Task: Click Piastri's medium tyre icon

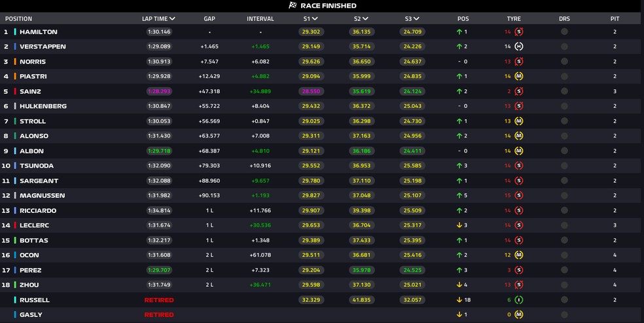Action: (x=519, y=77)
